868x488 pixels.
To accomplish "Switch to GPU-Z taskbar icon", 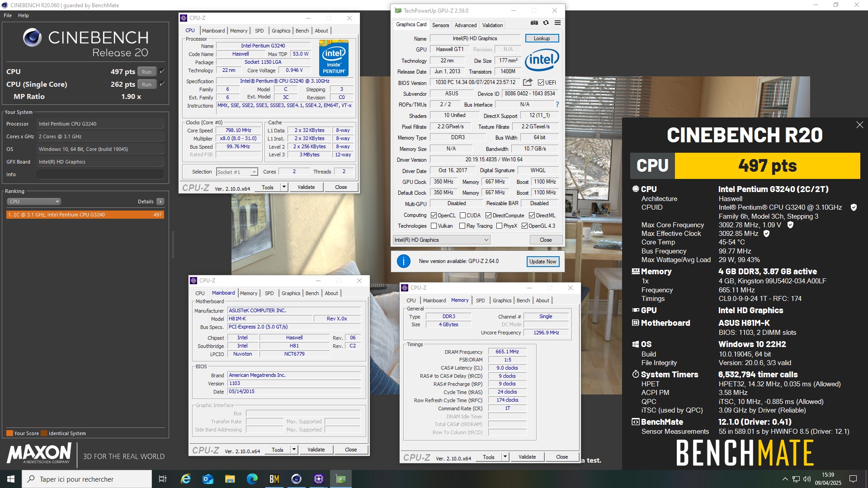I will tap(341, 479).
